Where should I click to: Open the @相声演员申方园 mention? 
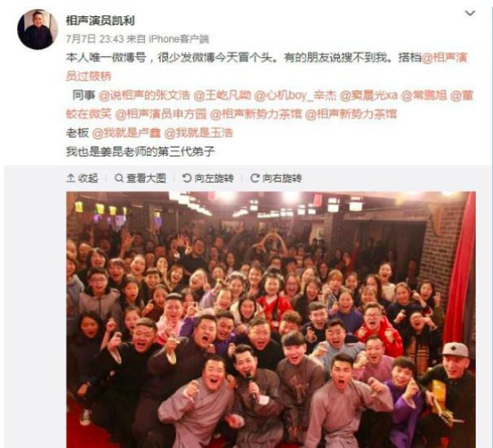161,114
